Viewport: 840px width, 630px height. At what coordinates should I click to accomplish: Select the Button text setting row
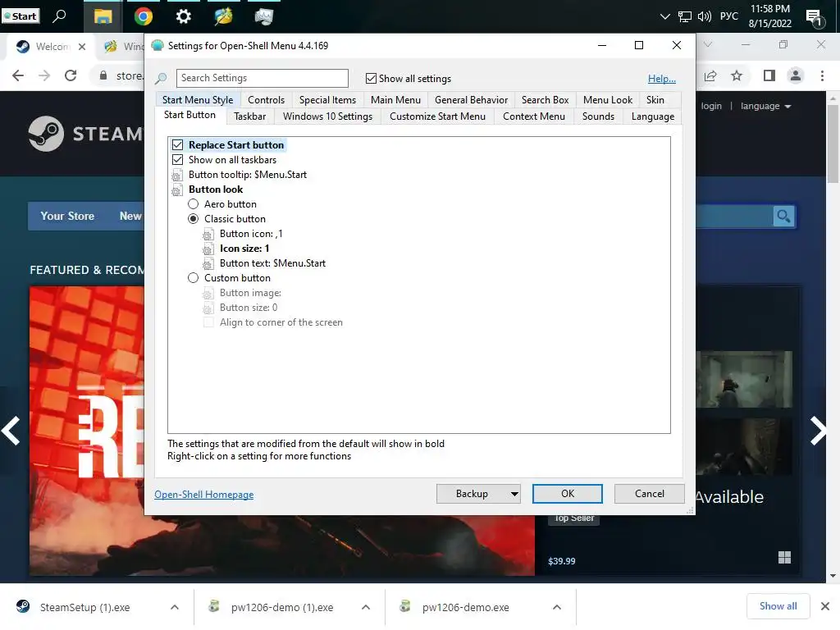click(x=264, y=263)
